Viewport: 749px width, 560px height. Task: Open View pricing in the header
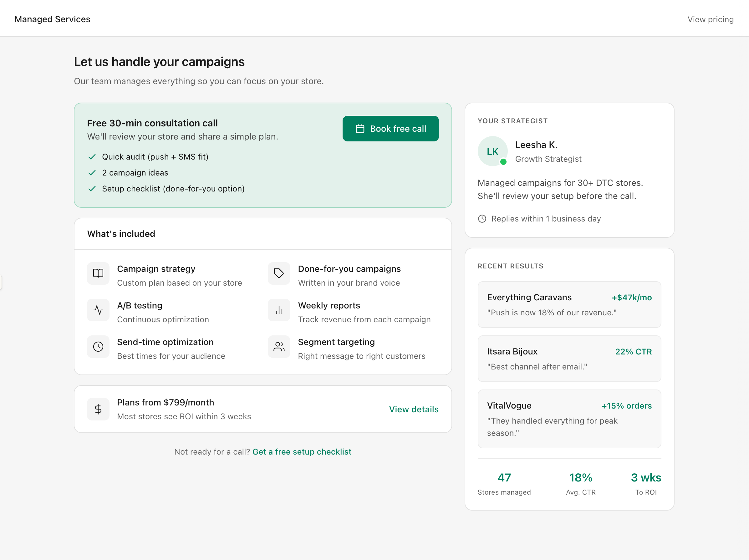pos(710,19)
